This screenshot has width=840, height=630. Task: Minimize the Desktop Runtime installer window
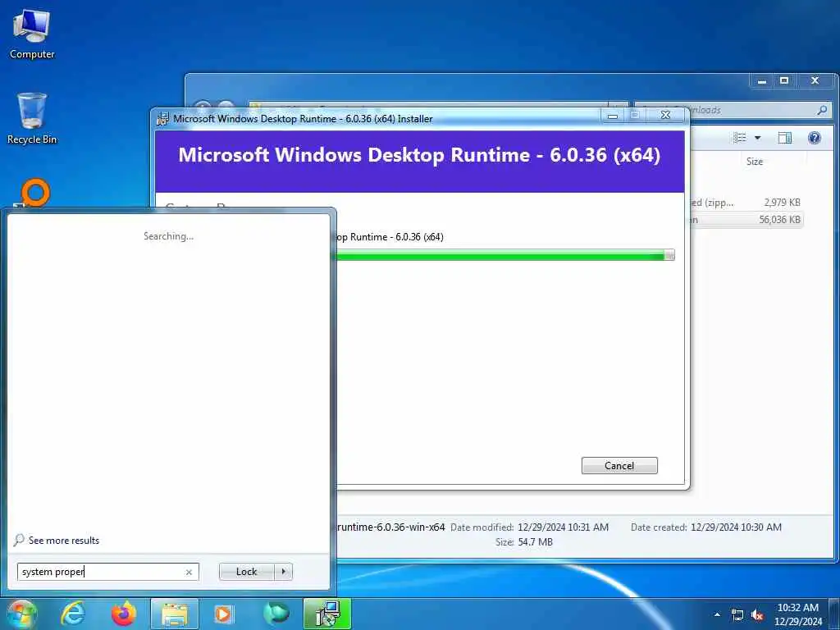coord(614,116)
